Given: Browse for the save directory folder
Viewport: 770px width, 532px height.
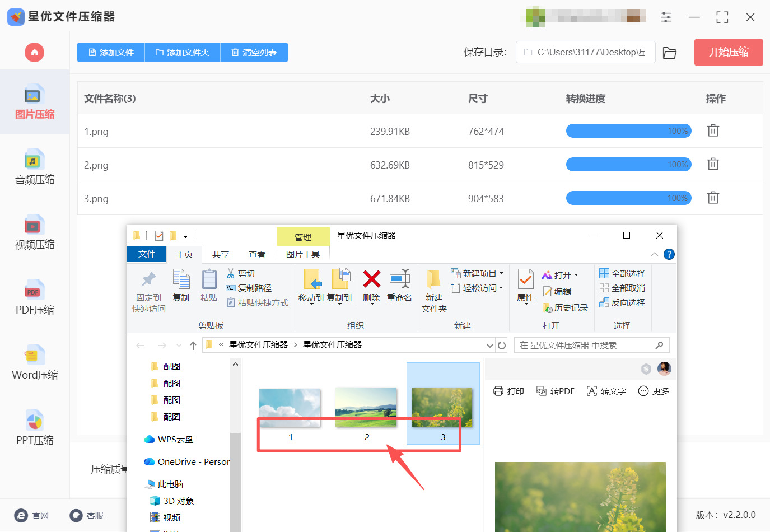Looking at the screenshot, I should (x=670, y=53).
